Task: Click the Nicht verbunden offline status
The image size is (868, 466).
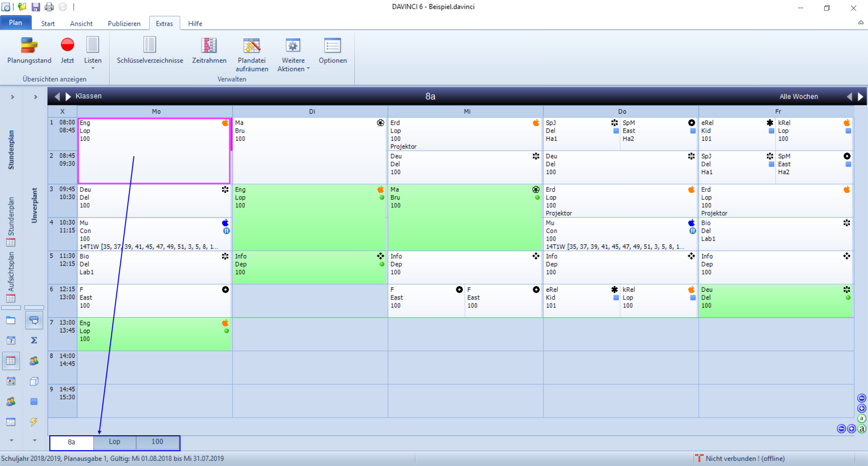Action: 740,459
